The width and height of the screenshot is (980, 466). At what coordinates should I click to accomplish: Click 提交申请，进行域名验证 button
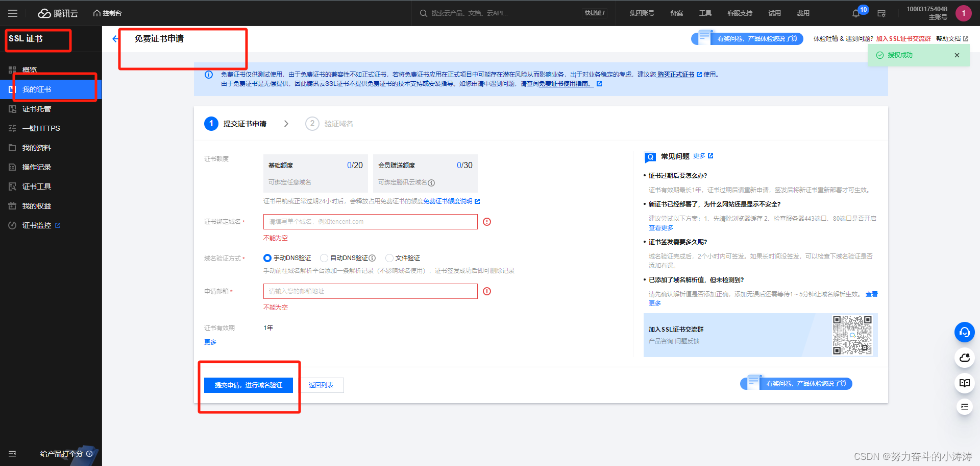click(x=249, y=385)
